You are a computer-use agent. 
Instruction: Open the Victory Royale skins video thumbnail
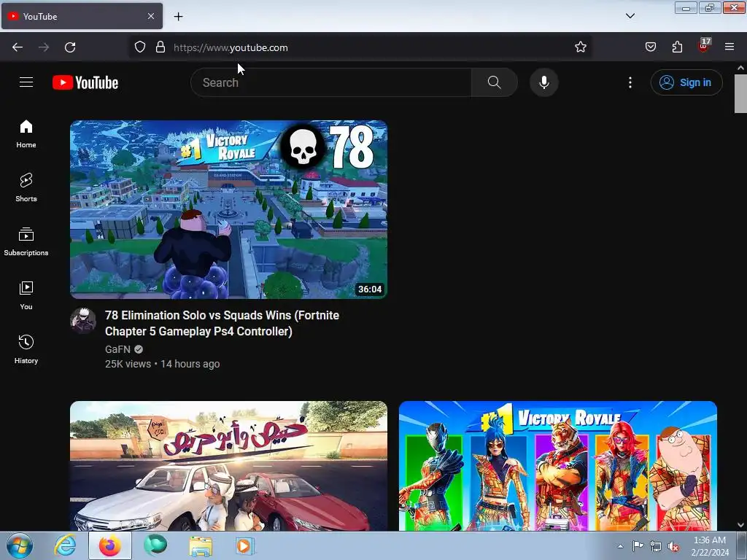pos(558,466)
